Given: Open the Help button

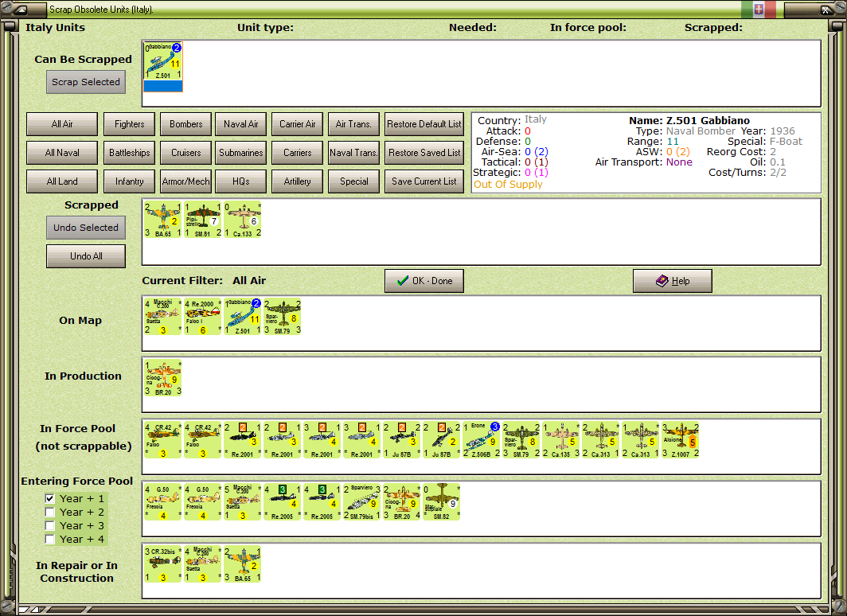Looking at the screenshot, I should coord(673,281).
